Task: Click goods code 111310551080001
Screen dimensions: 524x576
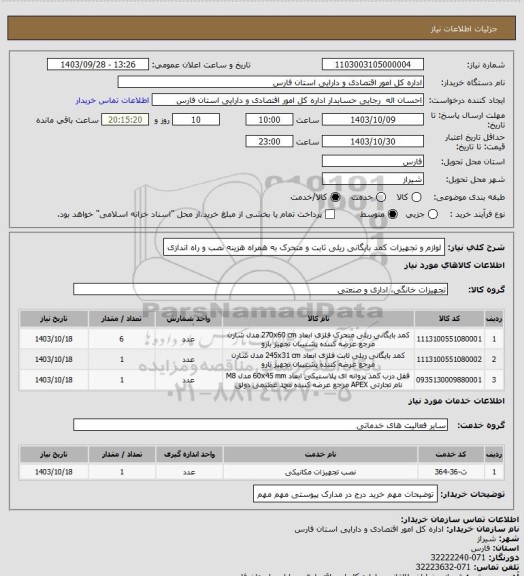Action: coord(449,339)
